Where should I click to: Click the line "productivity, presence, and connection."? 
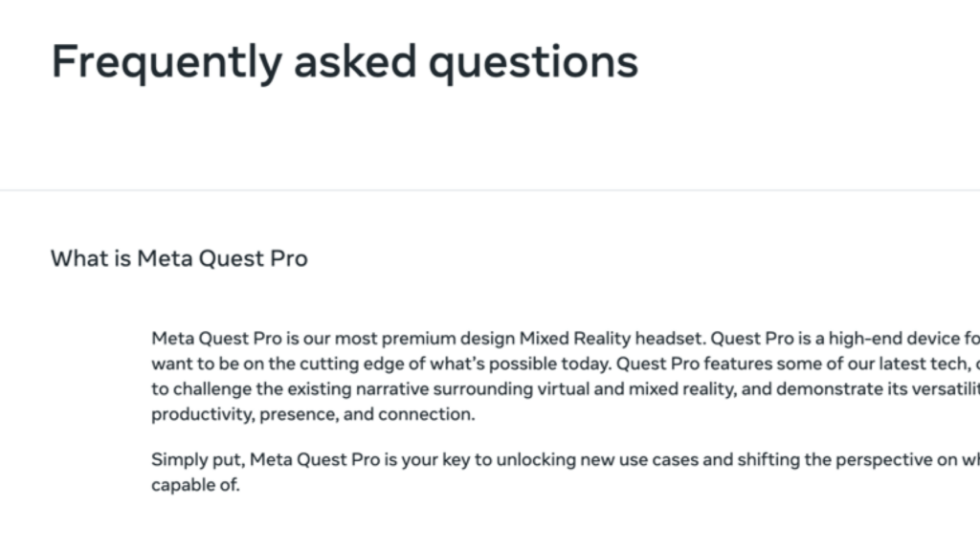pyautogui.click(x=313, y=415)
